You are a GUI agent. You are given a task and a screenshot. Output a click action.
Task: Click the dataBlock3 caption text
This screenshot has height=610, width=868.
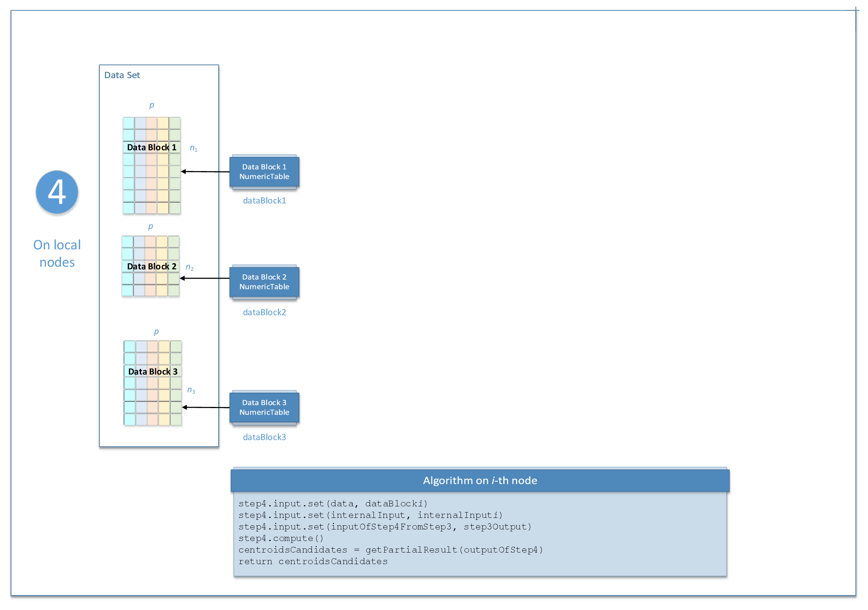tap(264, 437)
